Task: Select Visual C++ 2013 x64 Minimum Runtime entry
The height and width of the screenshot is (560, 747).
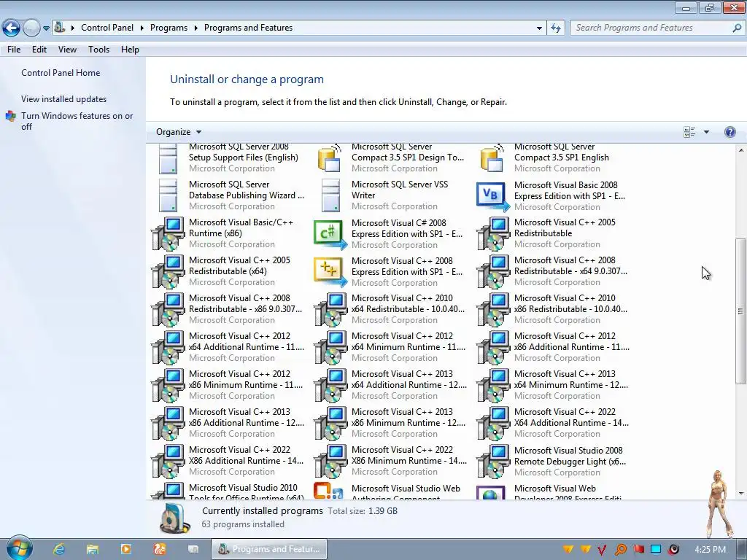Action: point(554,385)
